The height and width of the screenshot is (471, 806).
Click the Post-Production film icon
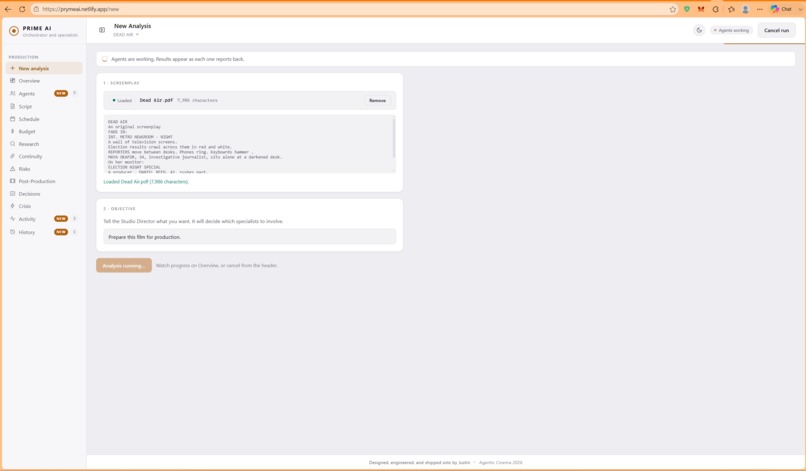tap(12, 181)
